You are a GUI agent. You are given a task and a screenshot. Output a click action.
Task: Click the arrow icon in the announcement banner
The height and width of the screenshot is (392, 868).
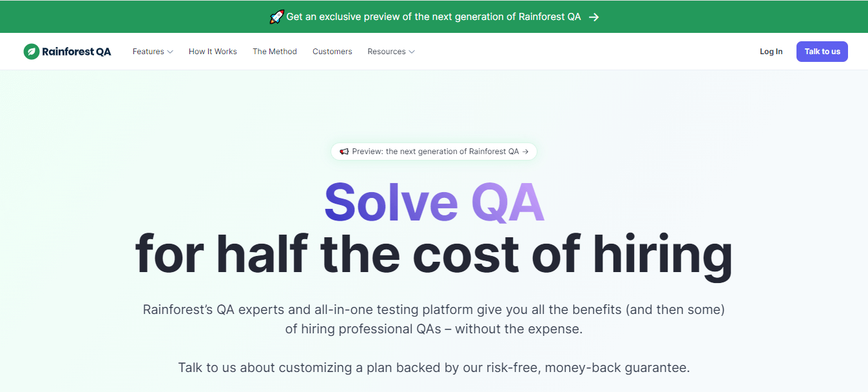[594, 17]
